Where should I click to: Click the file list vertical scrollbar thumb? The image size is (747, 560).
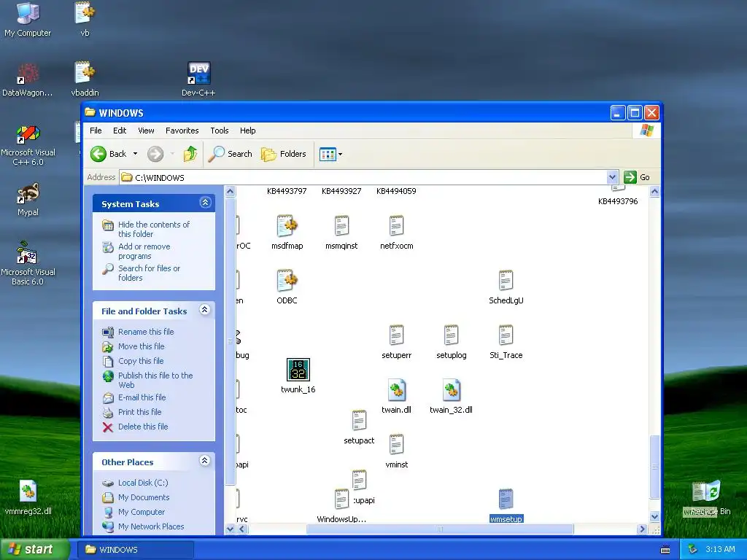(654, 467)
